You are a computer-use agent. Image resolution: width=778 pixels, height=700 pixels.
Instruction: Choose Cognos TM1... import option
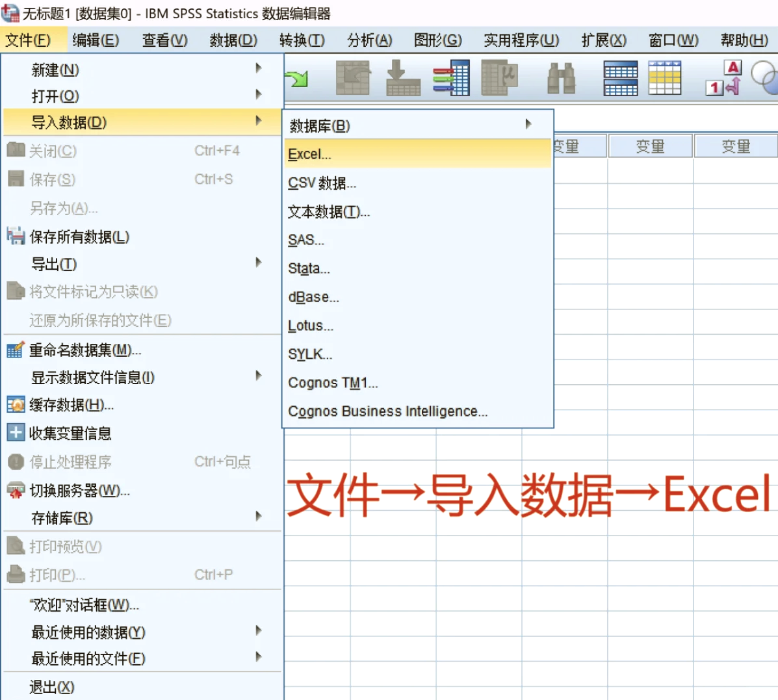pos(418,382)
